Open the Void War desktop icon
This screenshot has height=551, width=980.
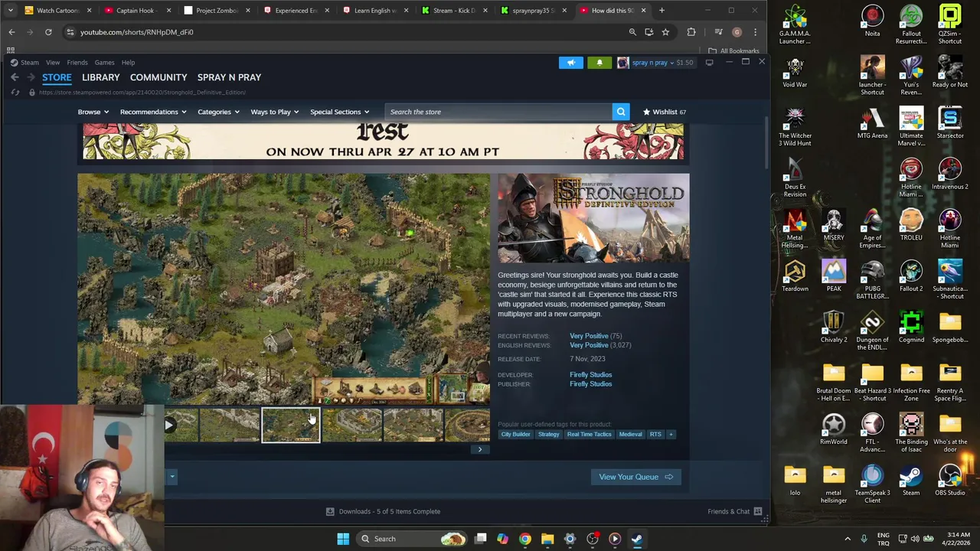[x=795, y=72]
